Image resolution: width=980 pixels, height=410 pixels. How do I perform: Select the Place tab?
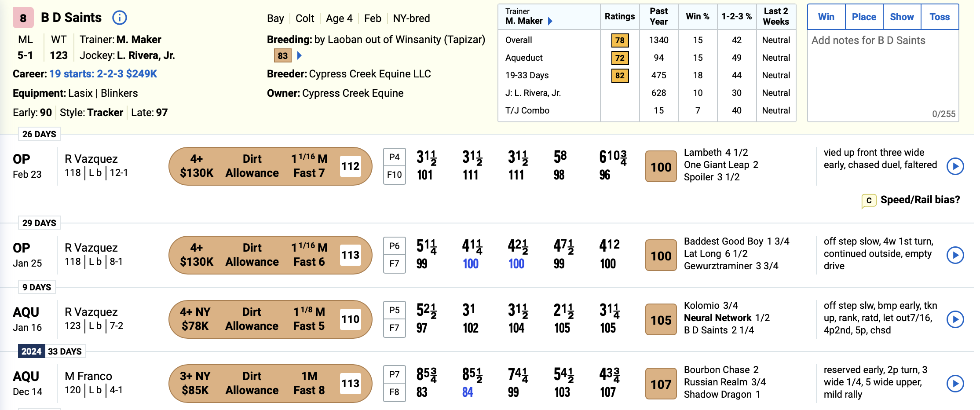864,17
